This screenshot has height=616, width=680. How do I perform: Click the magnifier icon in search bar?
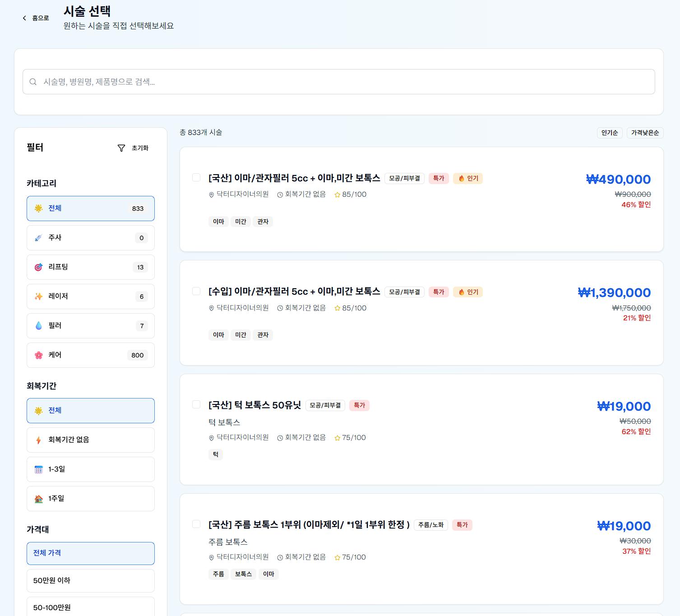33,82
